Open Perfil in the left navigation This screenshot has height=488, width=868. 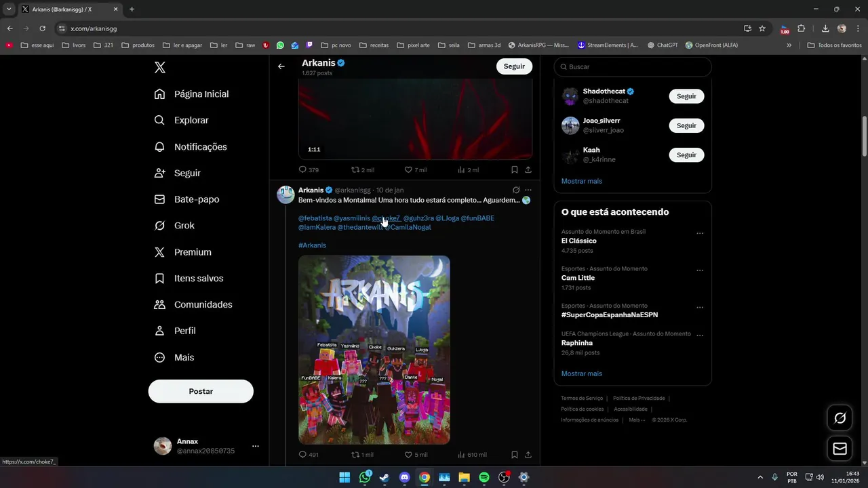pos(175,331)
